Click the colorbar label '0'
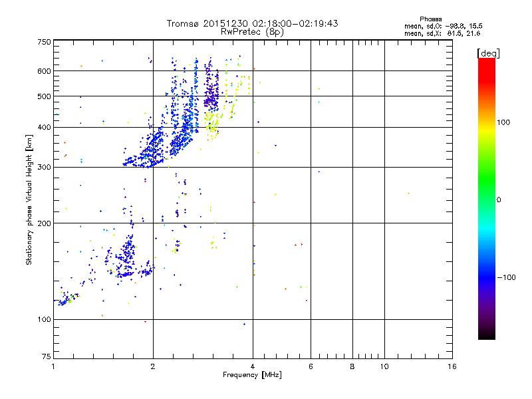This screenshot has width=532, height=399. click(498, 200)
